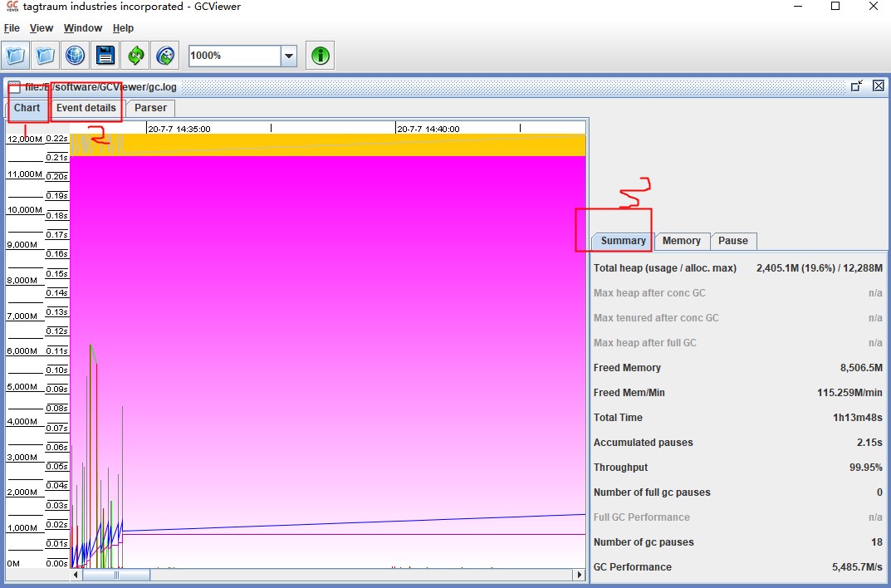Click the 'Freed Mem/Min' label
The height and width of the screenshot is (588, 891).
tap(629, 393)
